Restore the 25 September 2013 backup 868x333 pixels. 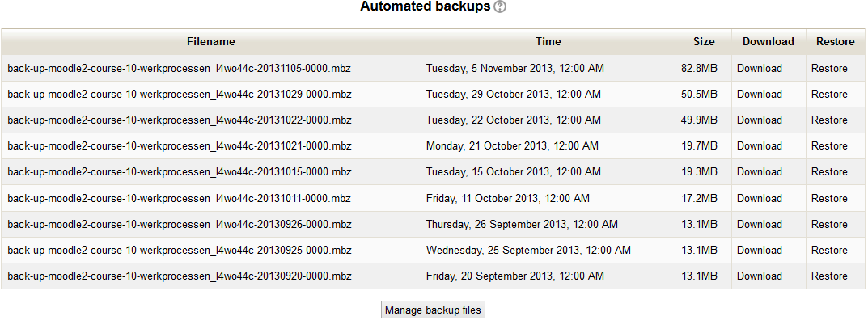829,250
